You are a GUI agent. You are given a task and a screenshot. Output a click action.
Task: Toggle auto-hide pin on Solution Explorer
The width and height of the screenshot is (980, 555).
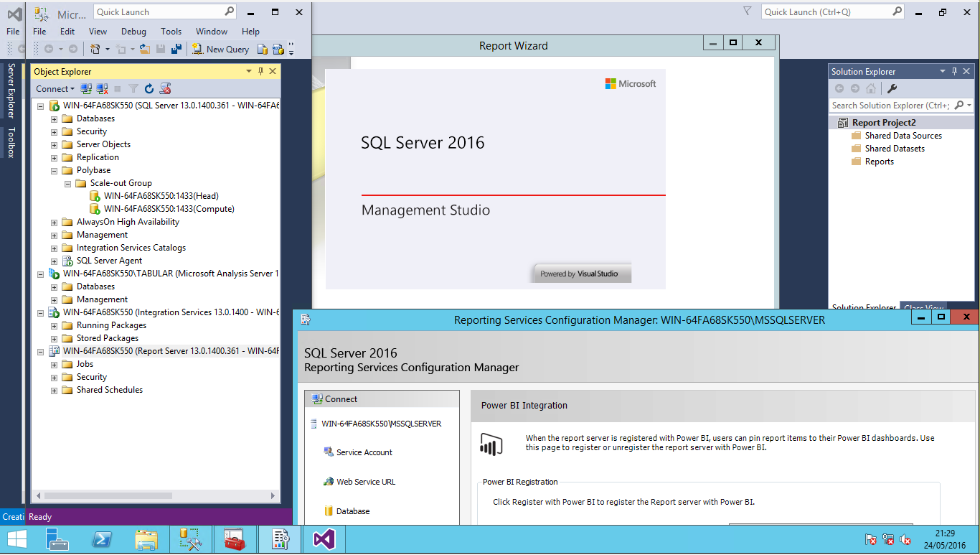(x=955, y=71)
